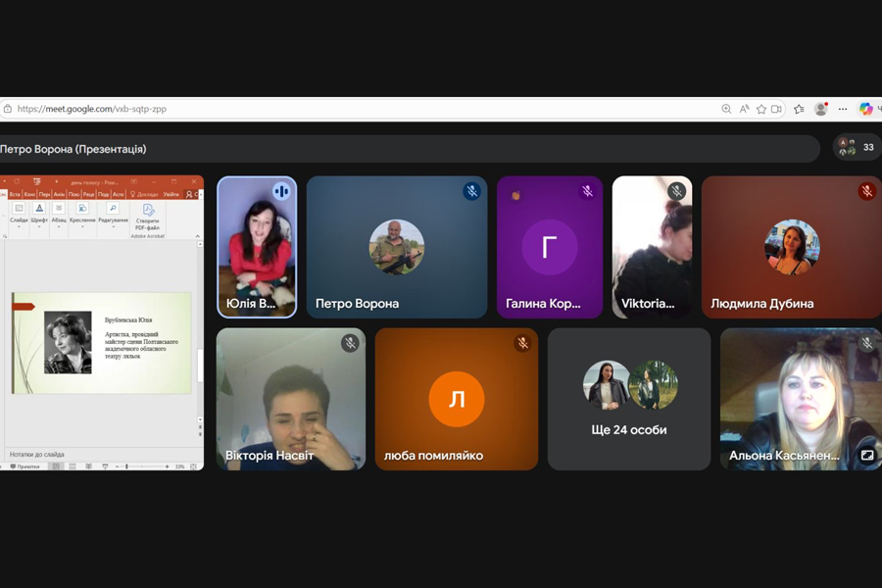
Task: Click the 33% zoom level in PowerPoint
Action: pos(180,466)
